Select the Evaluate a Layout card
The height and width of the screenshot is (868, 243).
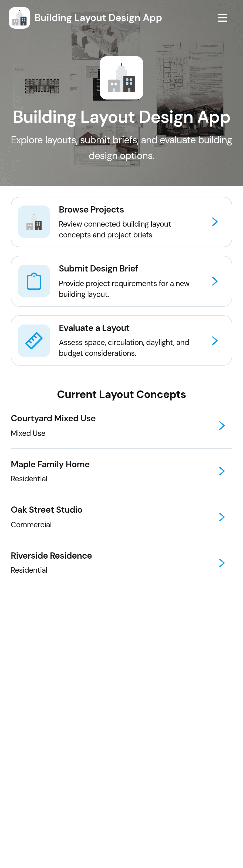click(122, 341)
